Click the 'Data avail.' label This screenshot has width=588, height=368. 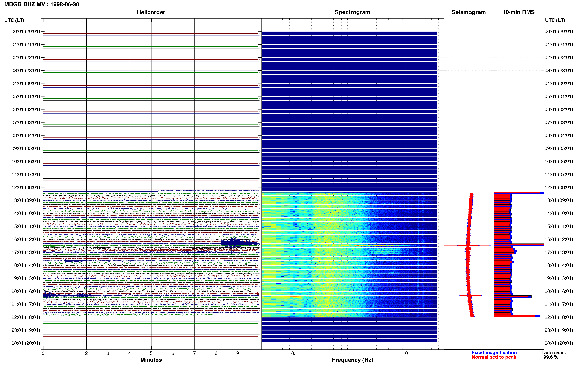click(554, 352)
